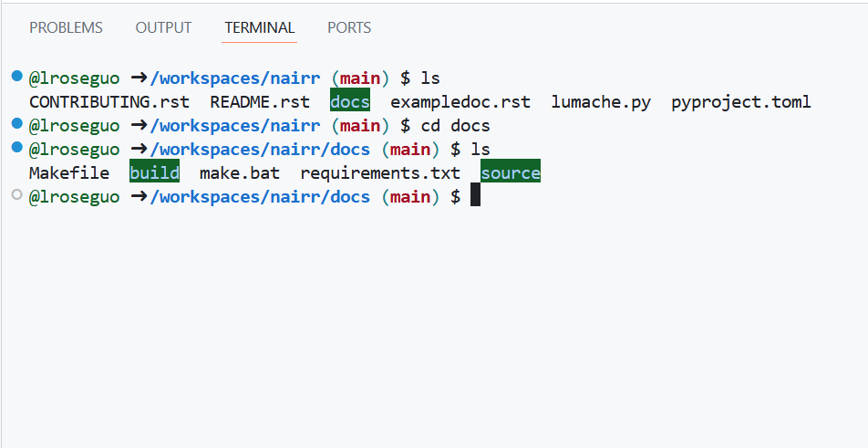
Task: Click the highlighted 'docs' directory name
Action: coord(350,102)
